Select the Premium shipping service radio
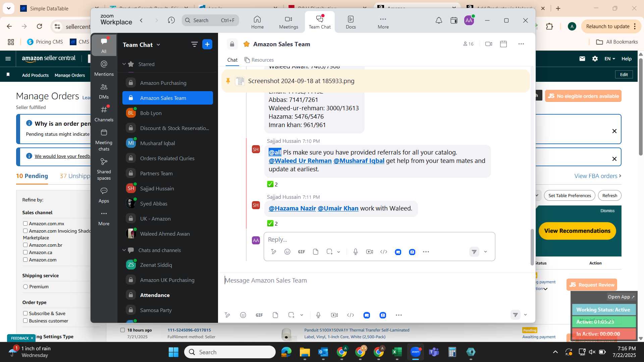Screen dimensions: 644x362 tap(25, 287)
